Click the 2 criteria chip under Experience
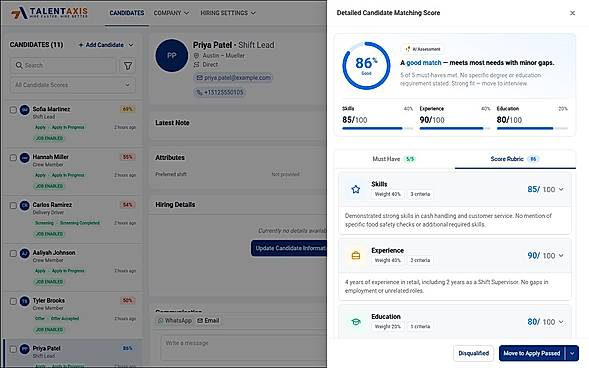The height and width of the screenshot is (368, 589). pyautogui.click(x=420, y=260)
